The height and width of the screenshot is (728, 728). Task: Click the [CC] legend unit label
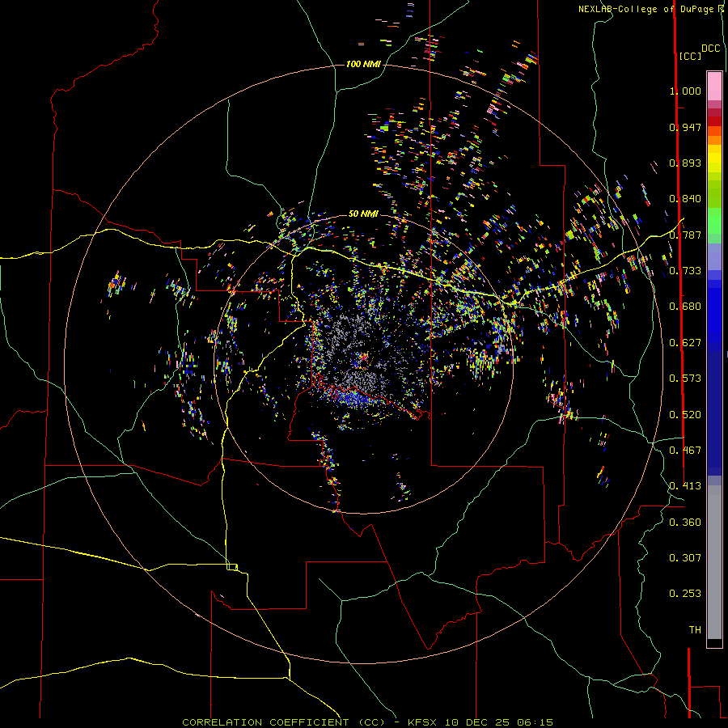pyautogui.click(x=690, y=56)
